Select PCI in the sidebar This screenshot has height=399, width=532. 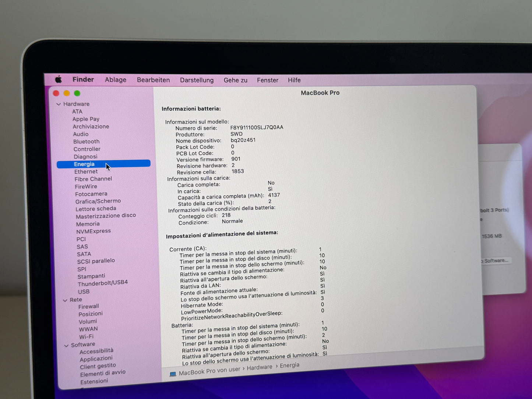coord(81,239)
